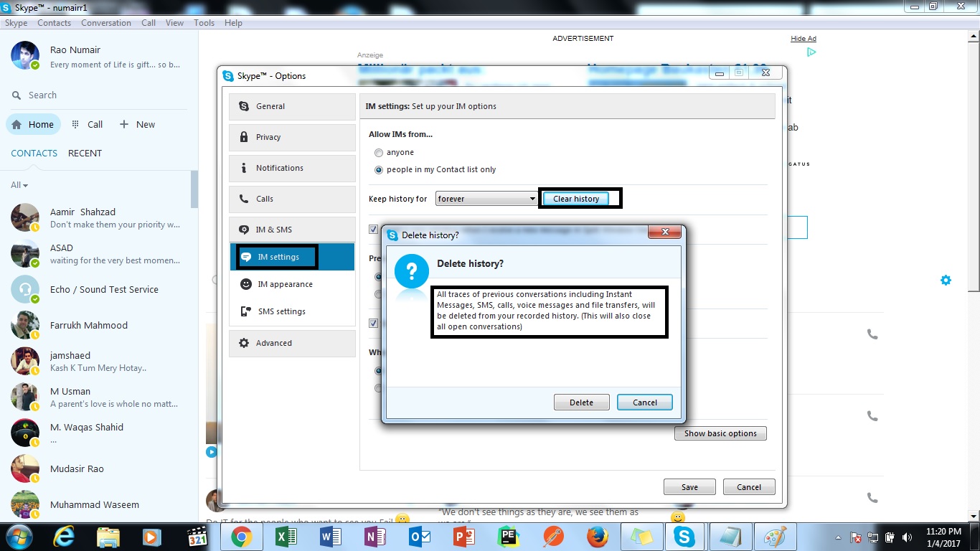
Task: Open Windows Media Player on taskbar
Action: 151,537
